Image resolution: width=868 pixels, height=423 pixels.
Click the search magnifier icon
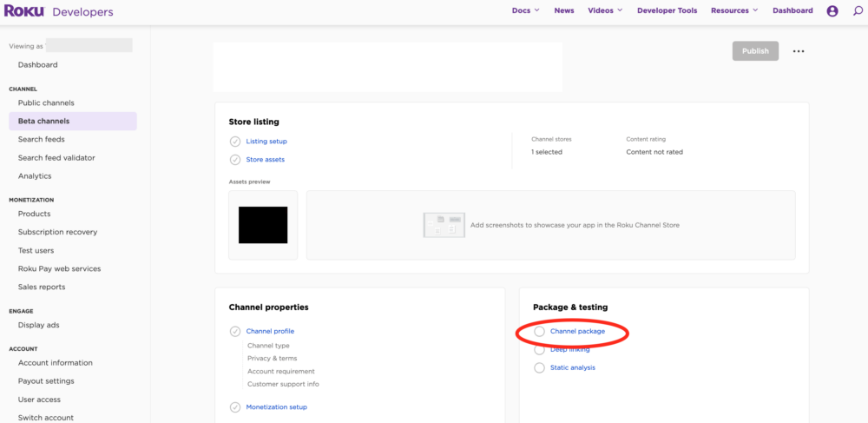(858, 11)
